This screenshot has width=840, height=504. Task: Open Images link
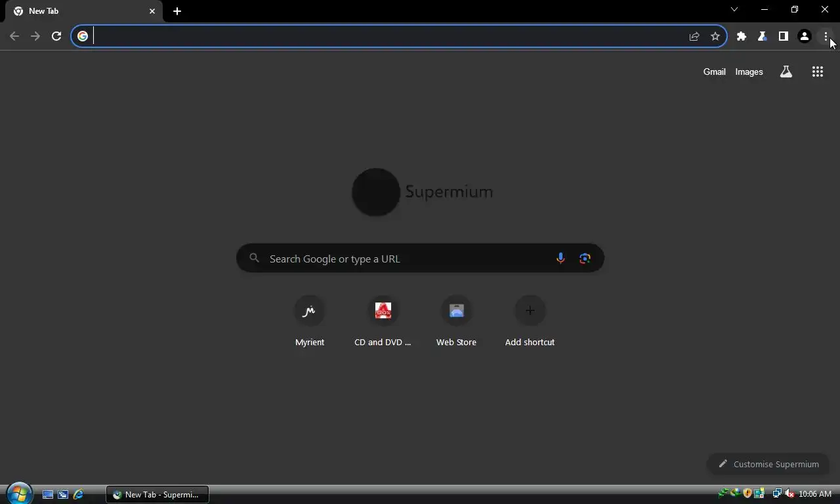point(749,72)
